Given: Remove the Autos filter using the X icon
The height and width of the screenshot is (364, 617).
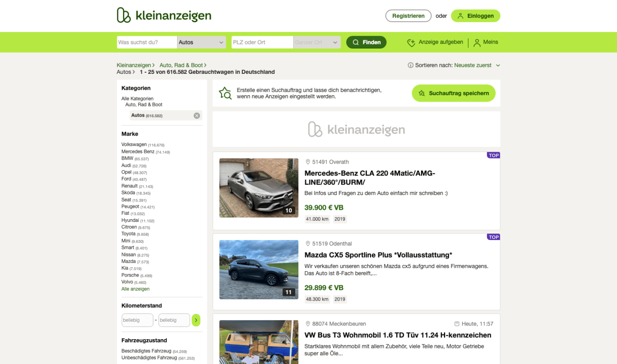Looking at the screenshot, I should click(196, 115).
